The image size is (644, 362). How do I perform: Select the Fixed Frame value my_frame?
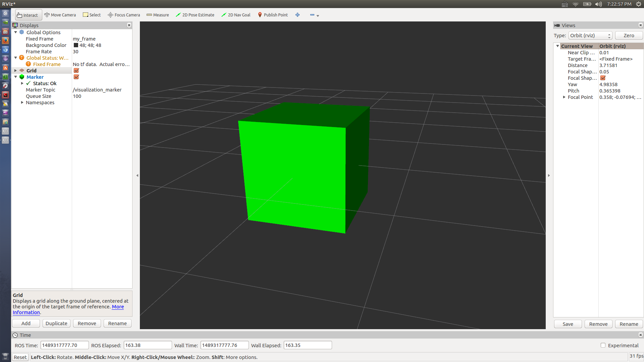84,39
